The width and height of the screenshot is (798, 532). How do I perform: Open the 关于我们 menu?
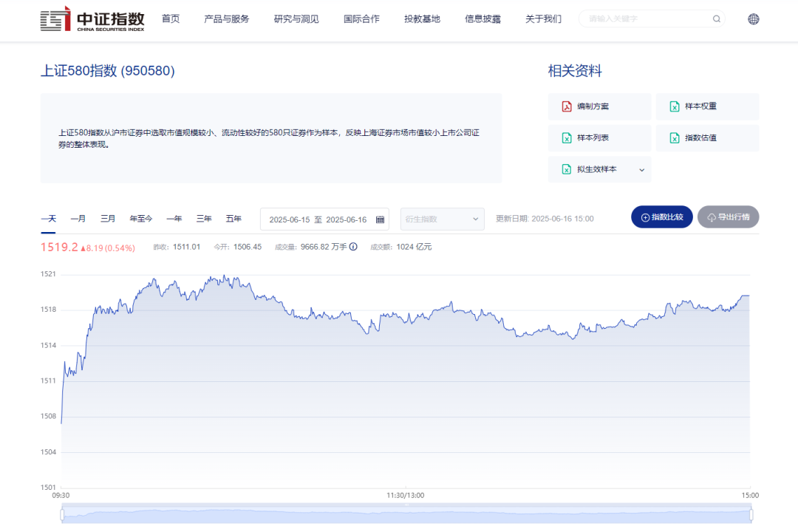tap(543, 18)
